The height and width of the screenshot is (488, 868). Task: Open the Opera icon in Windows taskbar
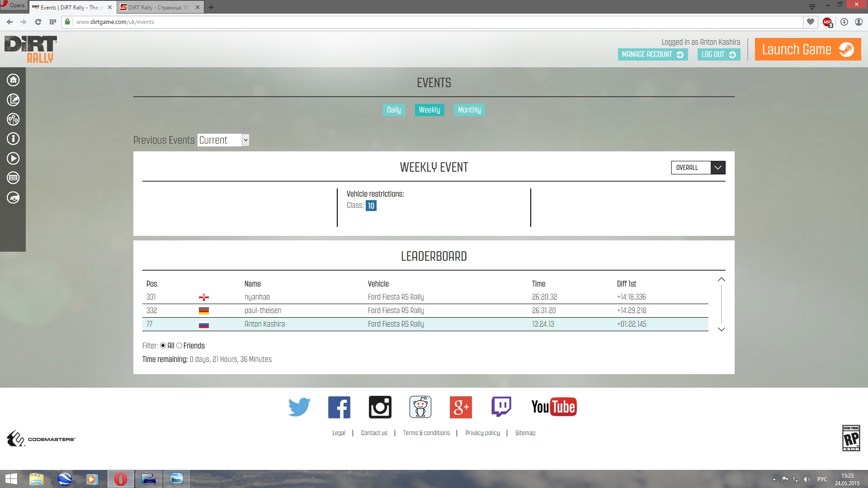121,479
